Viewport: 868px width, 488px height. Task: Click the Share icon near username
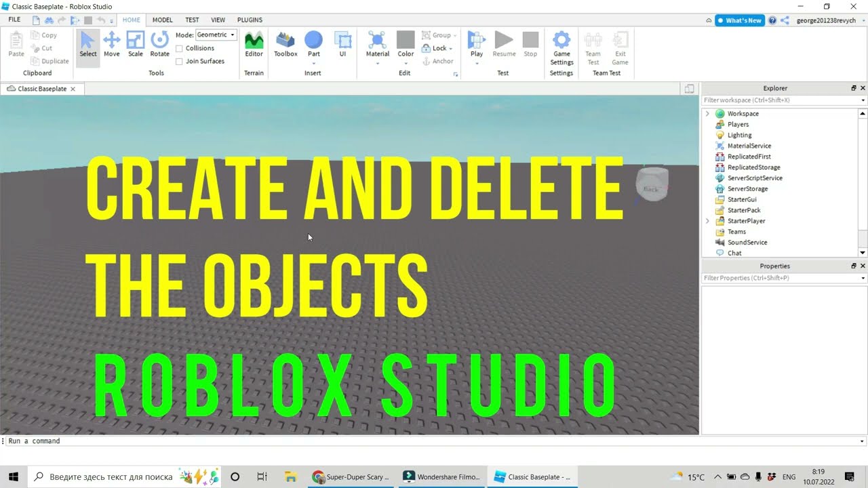coord(785,20)
